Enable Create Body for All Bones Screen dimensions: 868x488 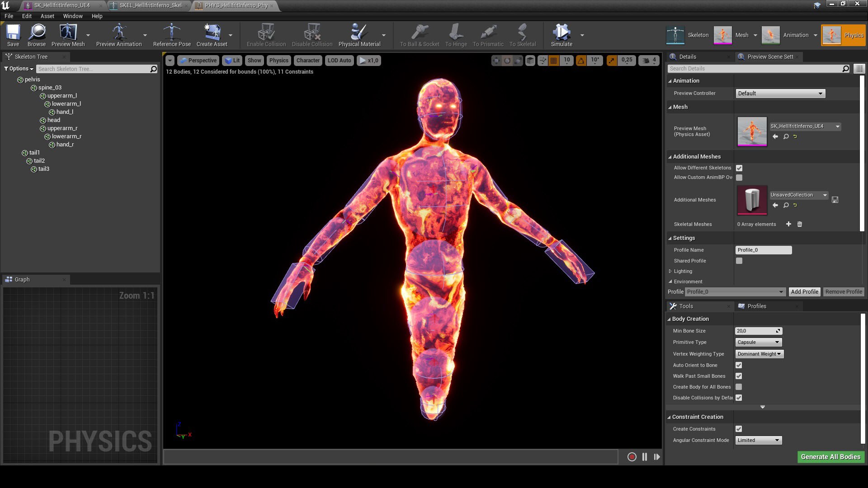tap(739, 387)
